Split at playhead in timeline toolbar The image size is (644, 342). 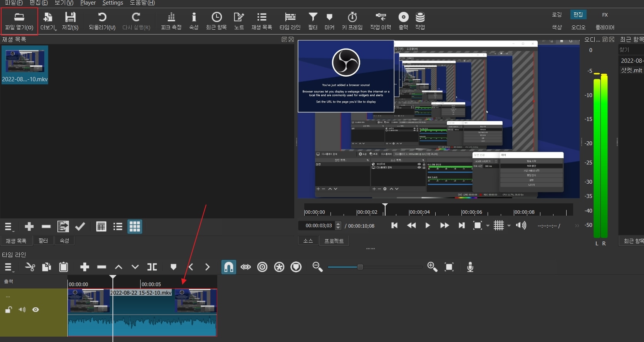(x=152, y=267)
